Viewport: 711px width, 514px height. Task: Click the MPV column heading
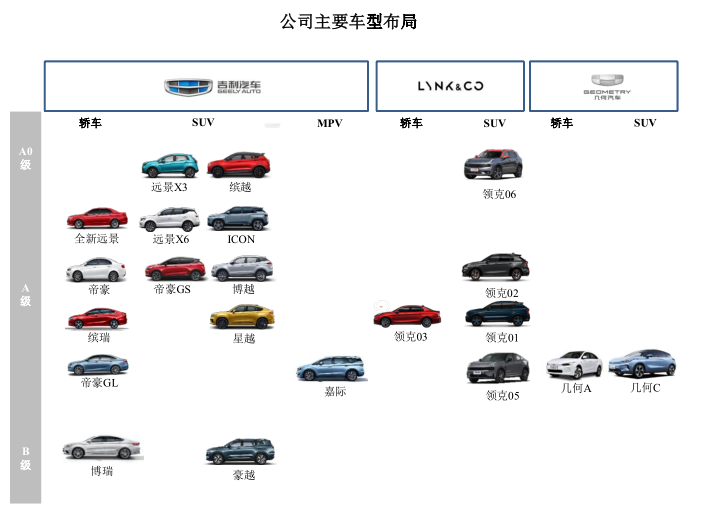(330, 123)
